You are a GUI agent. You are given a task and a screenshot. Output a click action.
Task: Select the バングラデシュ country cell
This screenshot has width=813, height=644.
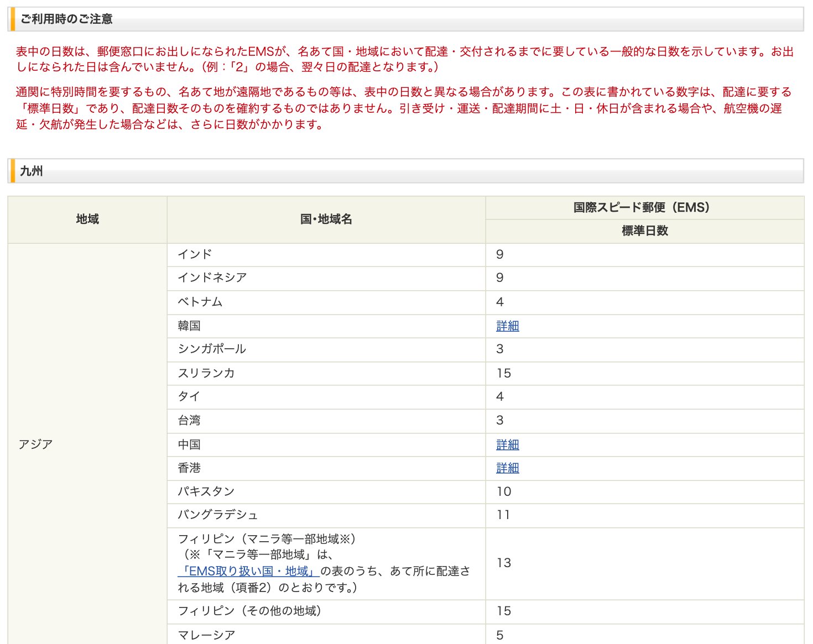point(326,516)
